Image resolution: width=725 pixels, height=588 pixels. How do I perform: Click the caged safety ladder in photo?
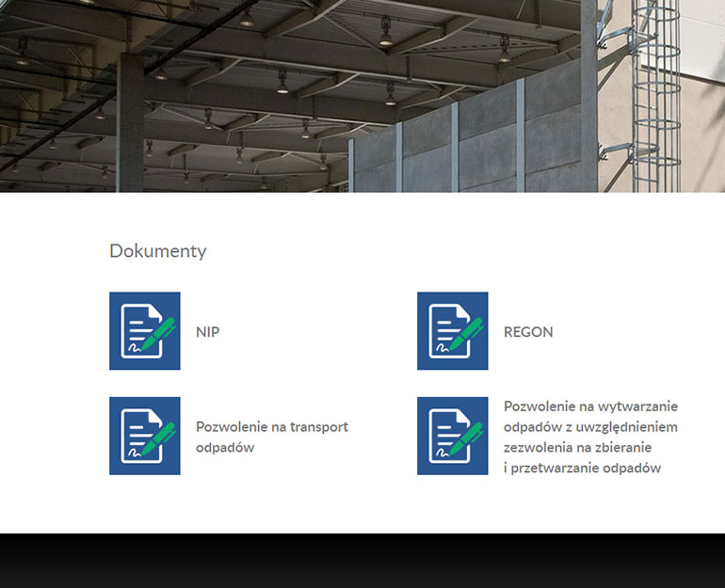click(x=656, y=96)
